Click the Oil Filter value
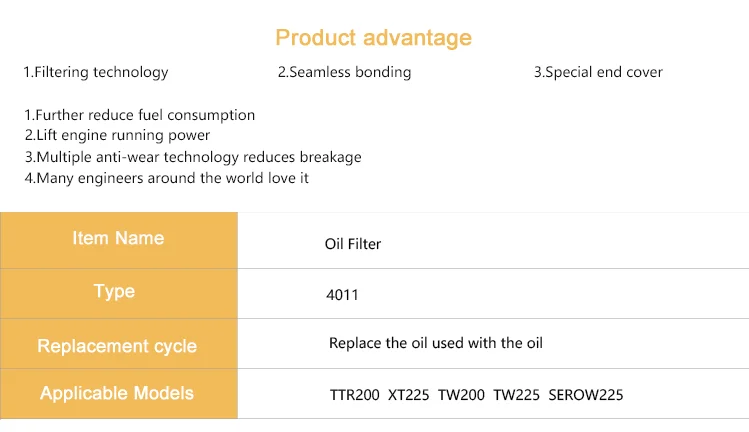This screenshot has width=749, height=432. pyautogui.click(x=353, y=244)
